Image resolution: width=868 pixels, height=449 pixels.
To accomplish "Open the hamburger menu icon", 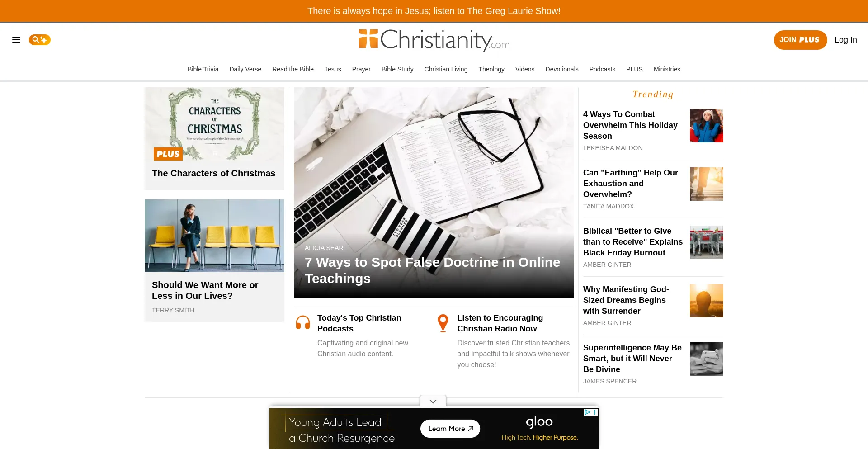I will click(16, 40).
